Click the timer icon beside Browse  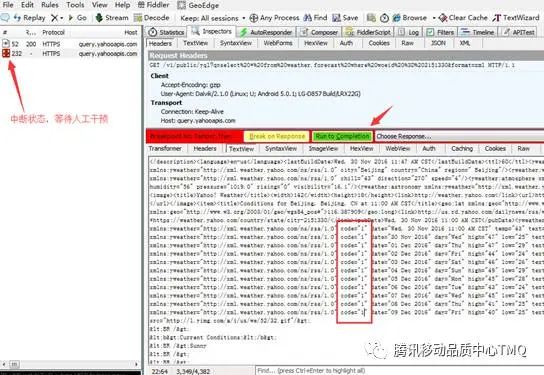pos(384,18)
